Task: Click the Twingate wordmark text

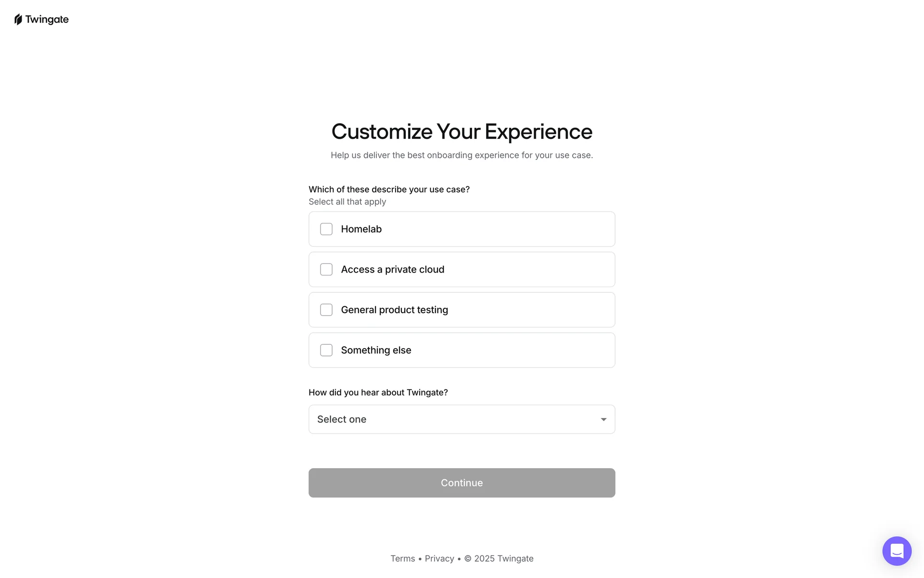Action: click(47, 20)
